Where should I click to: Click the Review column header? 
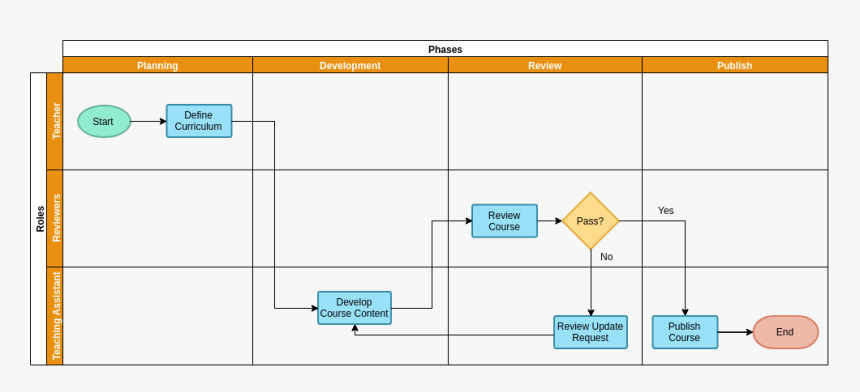pyautogui.click(x=545, y=65)
